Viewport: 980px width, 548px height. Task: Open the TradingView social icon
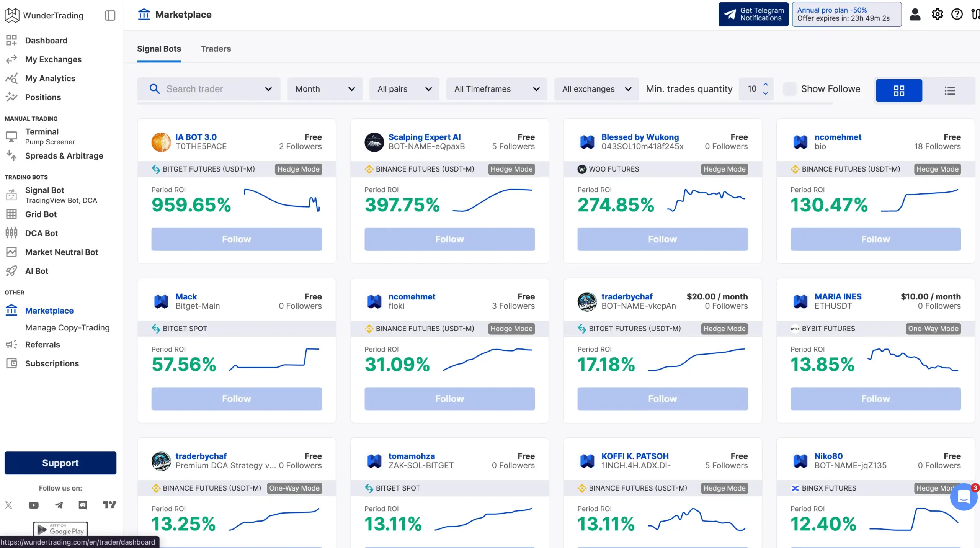click(109, 505)
